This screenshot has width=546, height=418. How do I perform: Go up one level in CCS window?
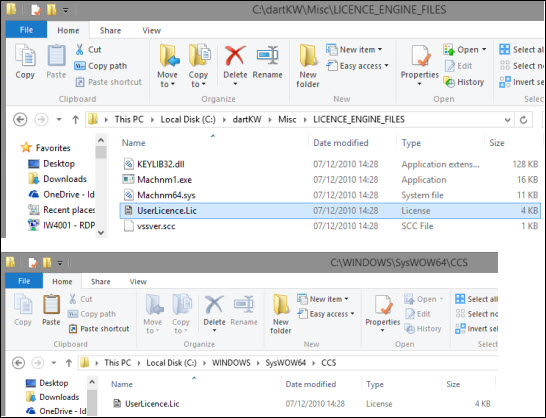[x=69, y=363]
